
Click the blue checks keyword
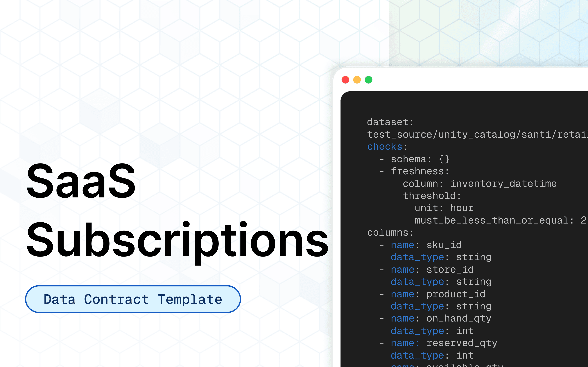[385, 147]
